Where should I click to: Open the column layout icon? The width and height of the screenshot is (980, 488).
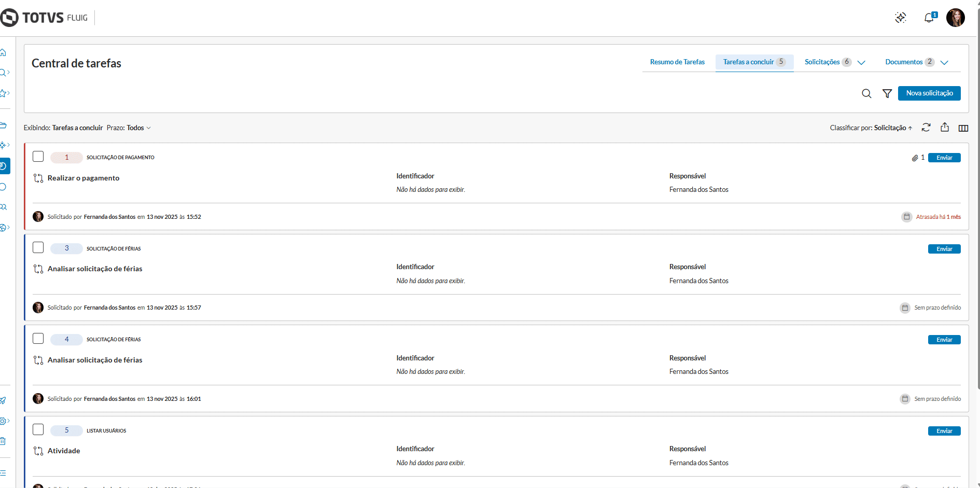[x=963, y=128]
